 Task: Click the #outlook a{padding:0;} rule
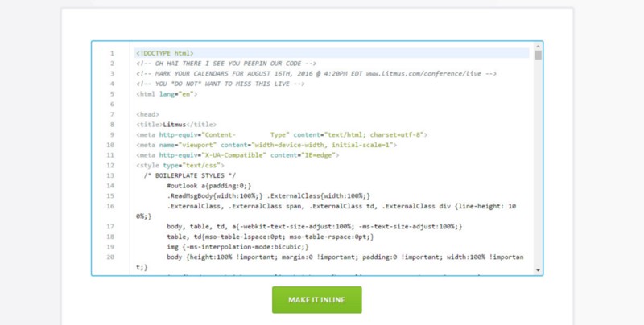(x=209, y=186)
